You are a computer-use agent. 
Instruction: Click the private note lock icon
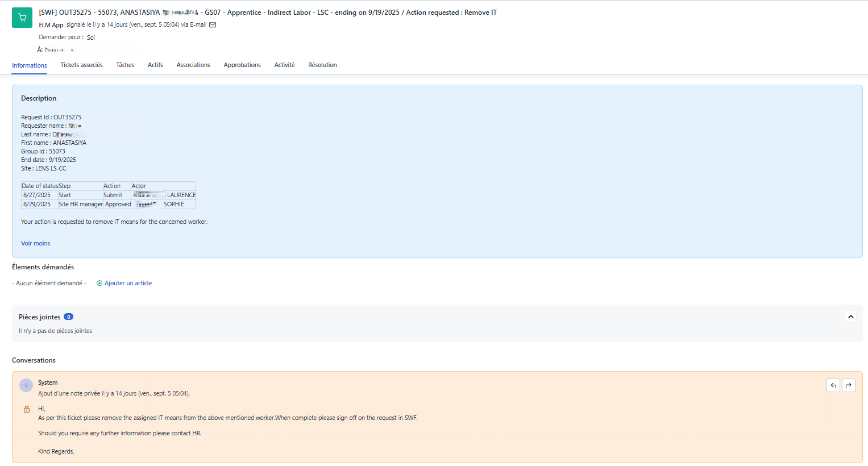click(x=27, y=409)
